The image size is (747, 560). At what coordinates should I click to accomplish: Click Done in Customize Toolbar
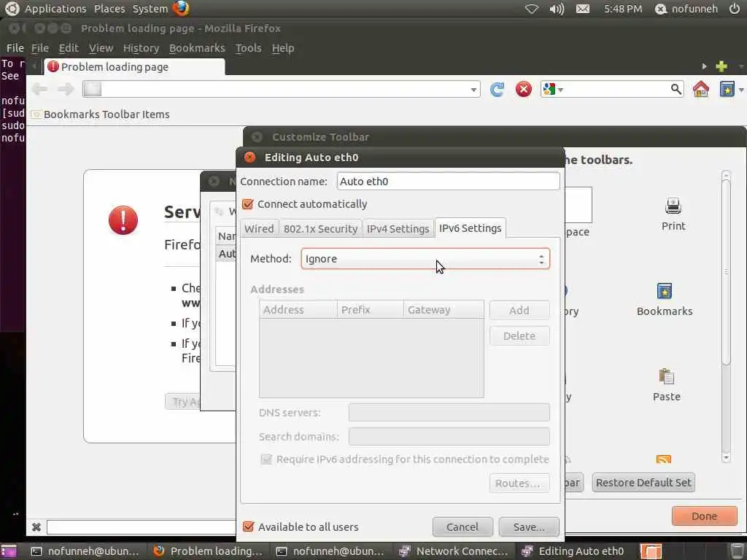point(704,516)
